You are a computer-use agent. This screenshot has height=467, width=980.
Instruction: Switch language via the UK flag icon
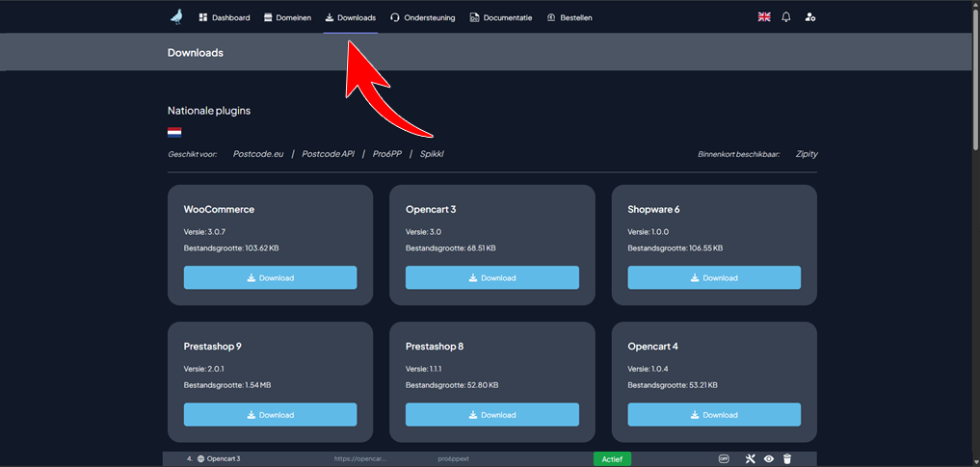point(764,17)
